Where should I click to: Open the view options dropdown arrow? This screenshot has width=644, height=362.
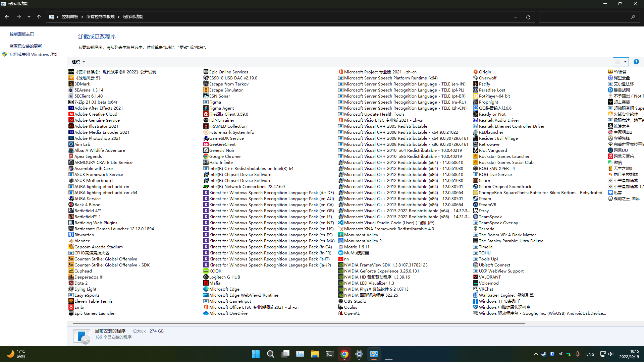pos(625,62)
